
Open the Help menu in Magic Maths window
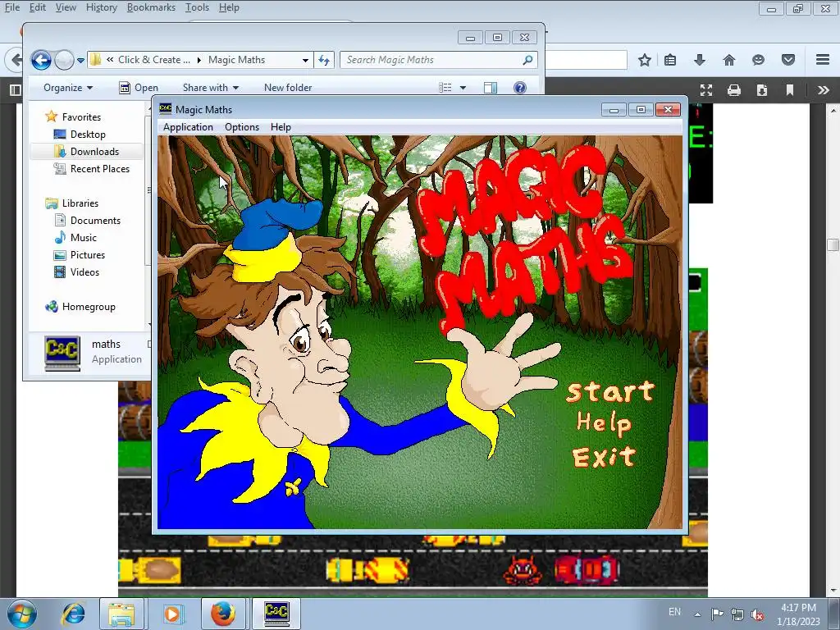pyautogui.click(x=281, y=127)
